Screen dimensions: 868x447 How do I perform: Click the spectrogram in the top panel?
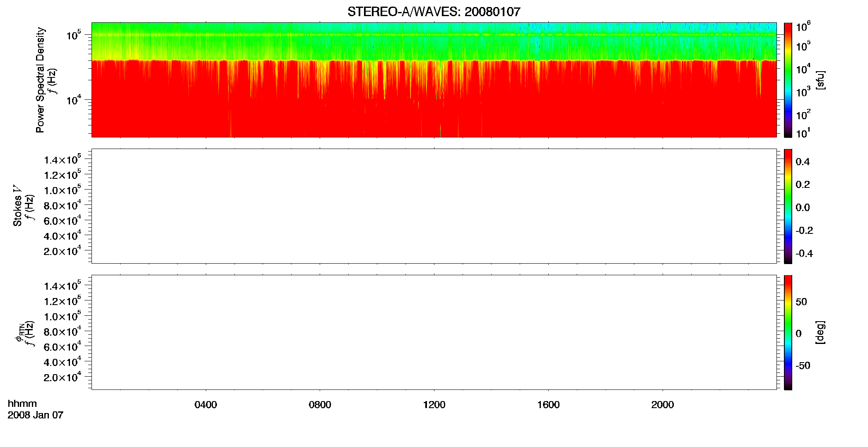pos(434,80)
